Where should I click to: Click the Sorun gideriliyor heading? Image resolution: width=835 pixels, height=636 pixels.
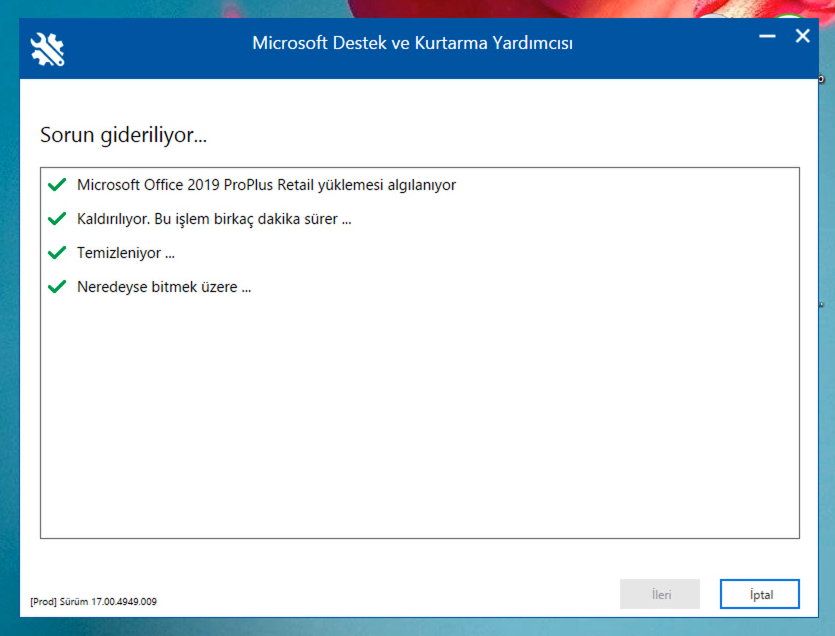pos(123,135)
